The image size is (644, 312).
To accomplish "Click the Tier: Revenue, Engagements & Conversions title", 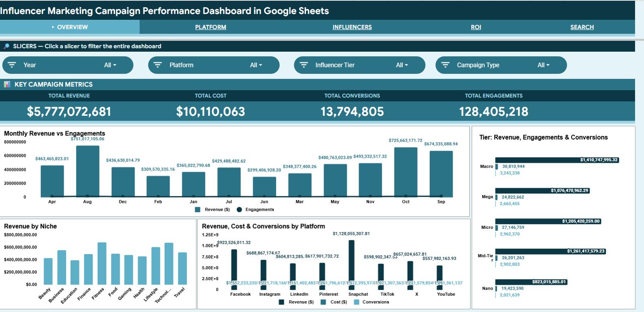I will tap(543, 138).
